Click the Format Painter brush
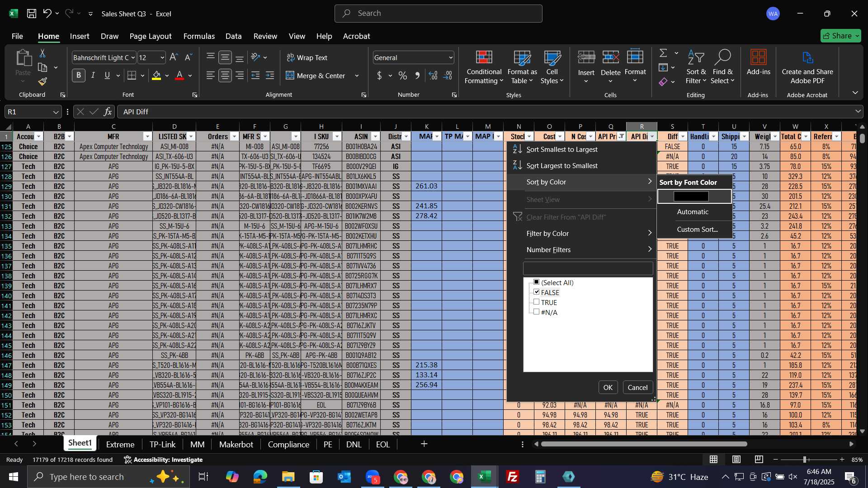The height and width of the screenshot is (488, 868). [42, 81]
